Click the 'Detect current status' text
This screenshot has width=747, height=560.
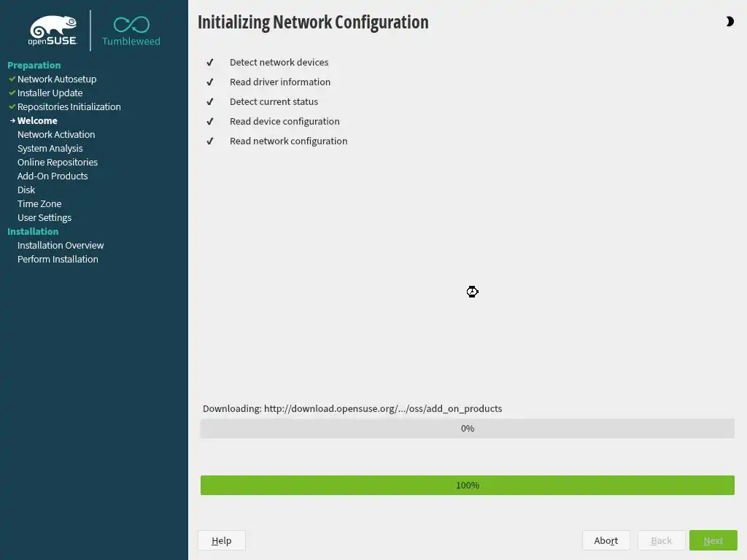tap(274, 101)
